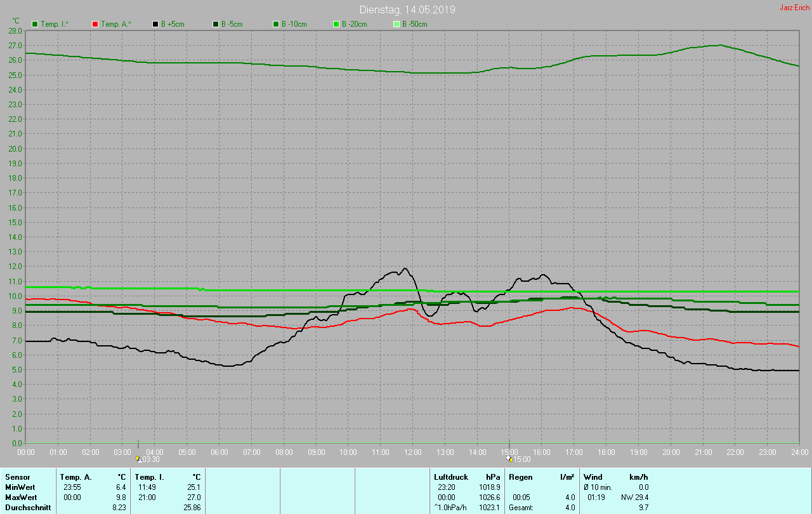Click the red Temp. A. legend square

tap(95, 24)
